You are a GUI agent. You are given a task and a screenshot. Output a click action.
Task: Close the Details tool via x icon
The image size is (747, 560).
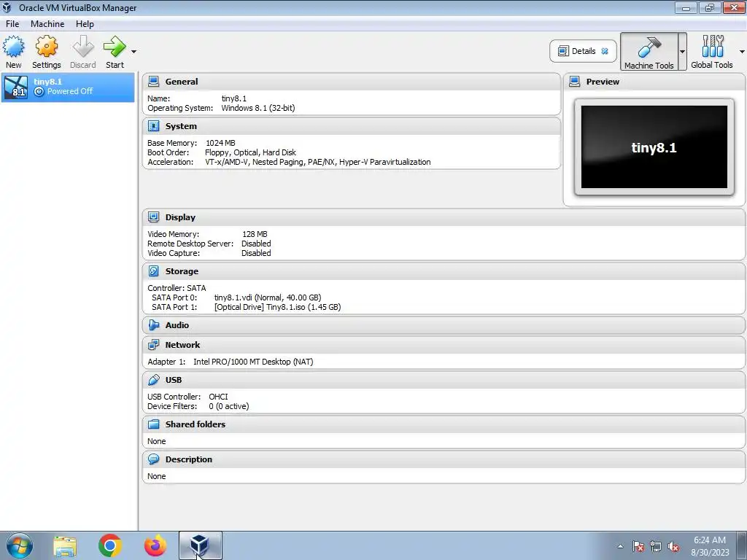pyautogui.click(x=605, y=51)
